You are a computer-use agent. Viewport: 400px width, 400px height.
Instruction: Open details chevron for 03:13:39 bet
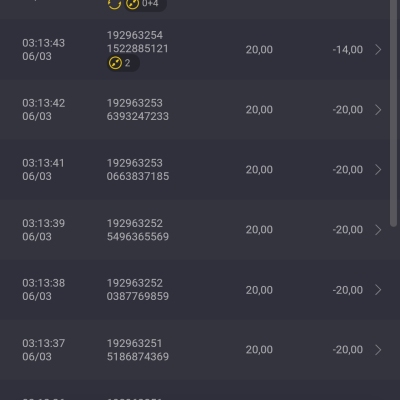pos(378,230)
